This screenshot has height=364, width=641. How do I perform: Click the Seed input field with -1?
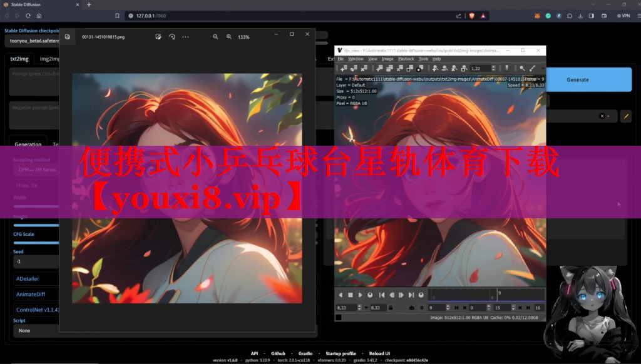(36, 261)
